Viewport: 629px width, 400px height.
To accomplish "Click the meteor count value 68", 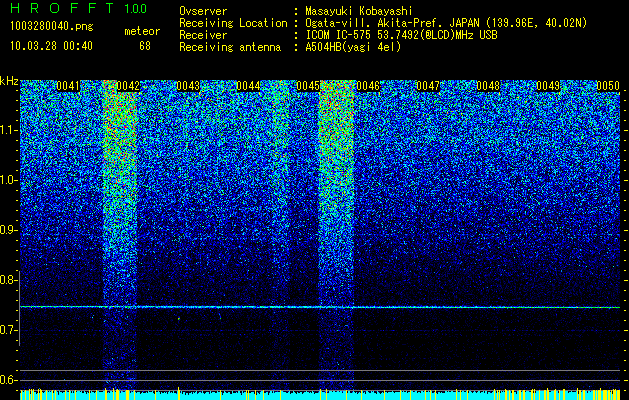I will click(x=145, y=46).
